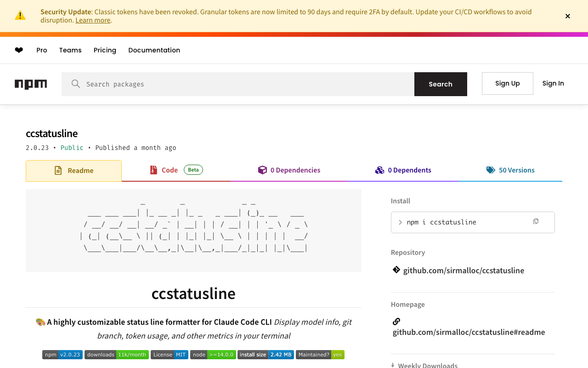Click the ccstatusline readme heading
The width and height of the screenshot is (588, 368).
click(x=193, y=293)
